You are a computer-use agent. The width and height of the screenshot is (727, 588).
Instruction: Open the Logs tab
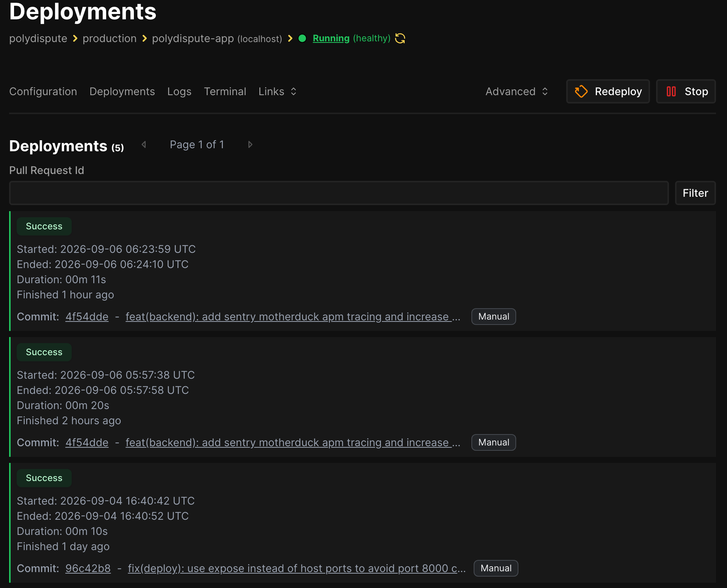pyautogui.click(x=179, y=91)
